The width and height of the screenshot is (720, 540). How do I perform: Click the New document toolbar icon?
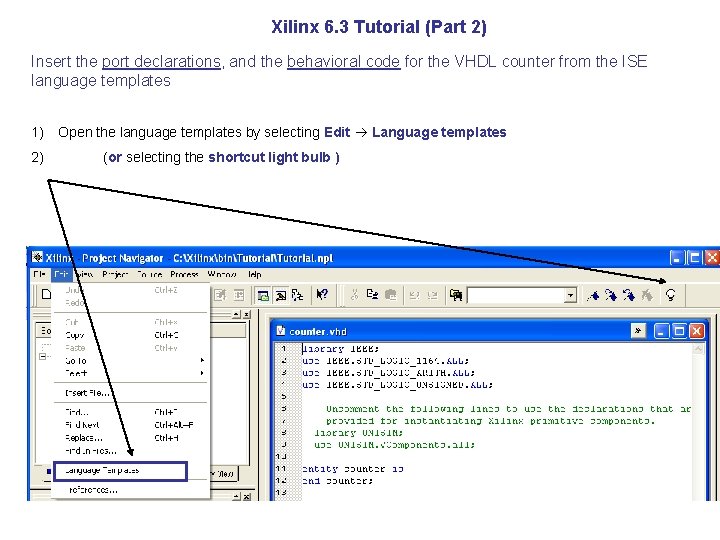46,294
